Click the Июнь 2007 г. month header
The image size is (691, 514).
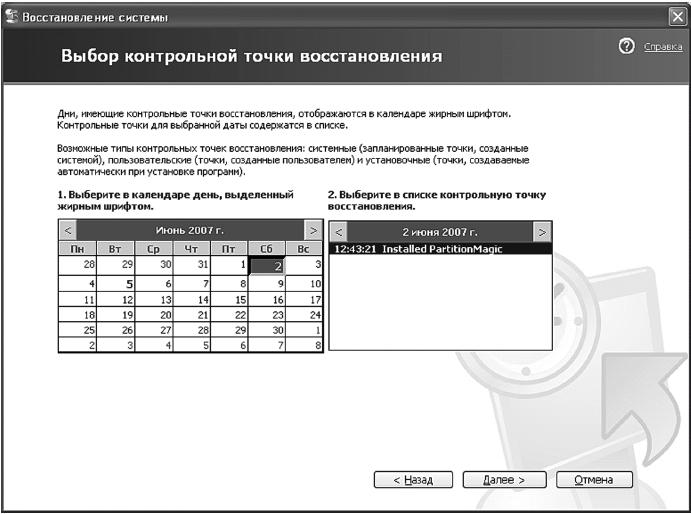(x=190, y=231)
